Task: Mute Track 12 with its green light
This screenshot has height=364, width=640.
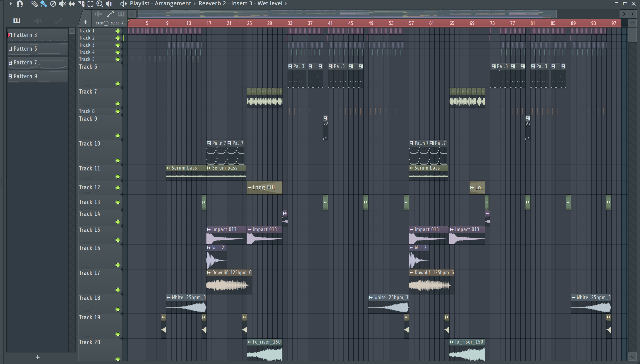Action: pos(118,188)
